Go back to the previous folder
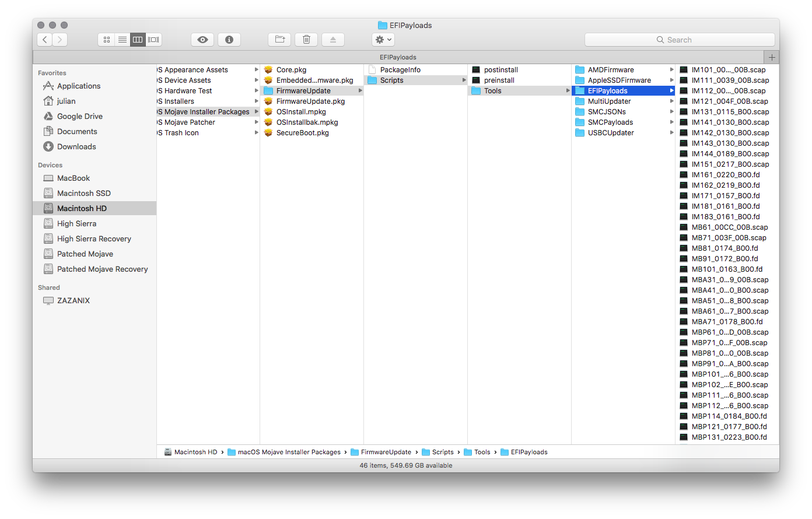 tap(45, 40)
